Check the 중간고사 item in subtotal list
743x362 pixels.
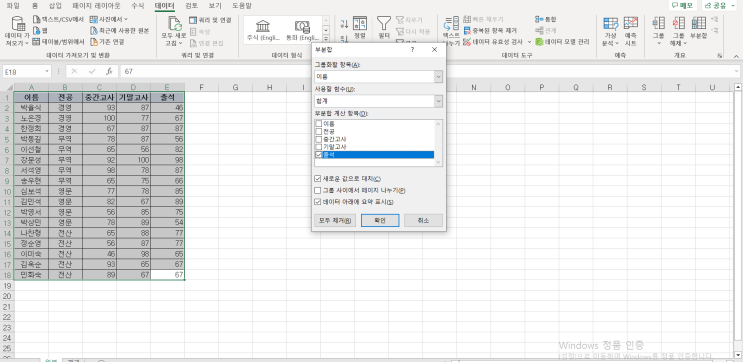pyautogui.click(x=318, y=139)
